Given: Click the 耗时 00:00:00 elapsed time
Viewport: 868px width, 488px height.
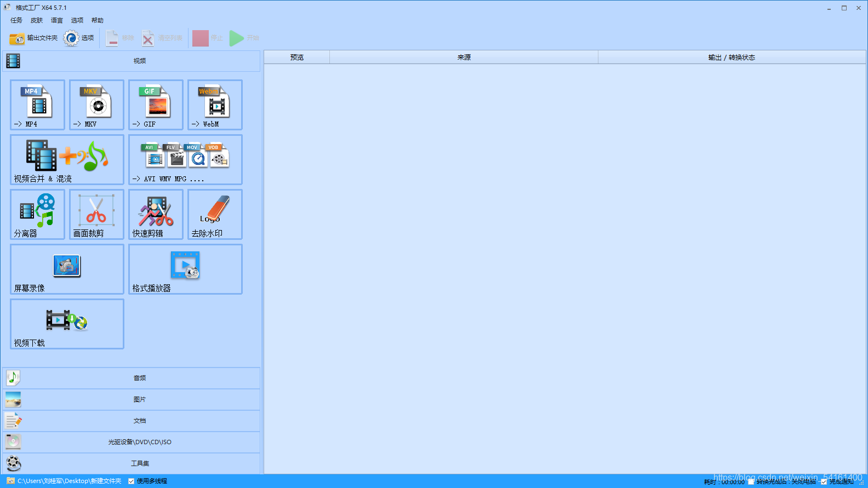Looking at the screenshot, I should coord(724,482).
